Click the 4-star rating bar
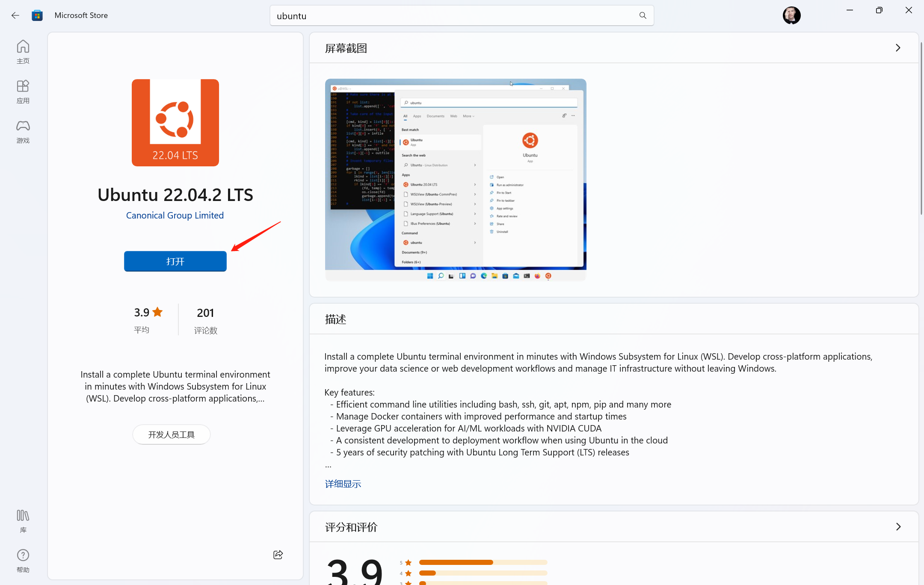The image size is (924, 585). [x=483, y=573]
